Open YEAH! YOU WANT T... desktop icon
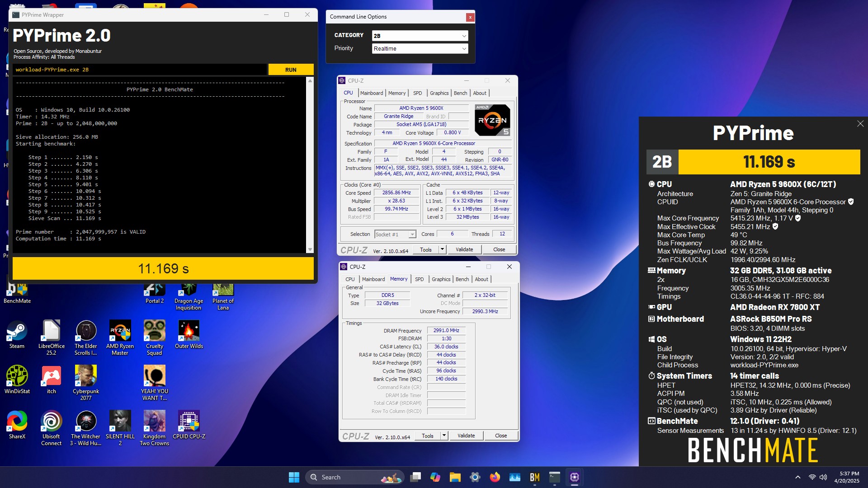Image resolution: width=868 pixels, height=488 pixels. coord(154,383)
